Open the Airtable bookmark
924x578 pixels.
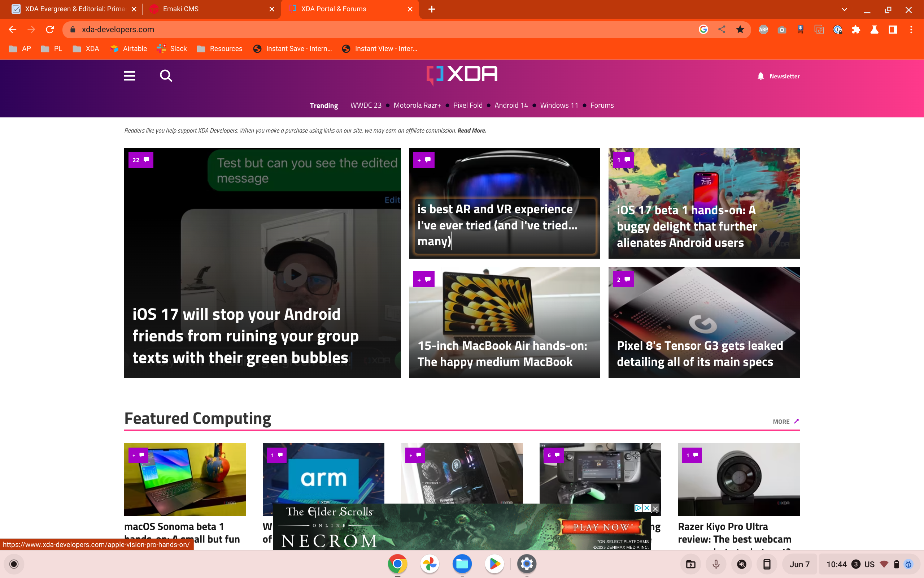tap(128, 48)
